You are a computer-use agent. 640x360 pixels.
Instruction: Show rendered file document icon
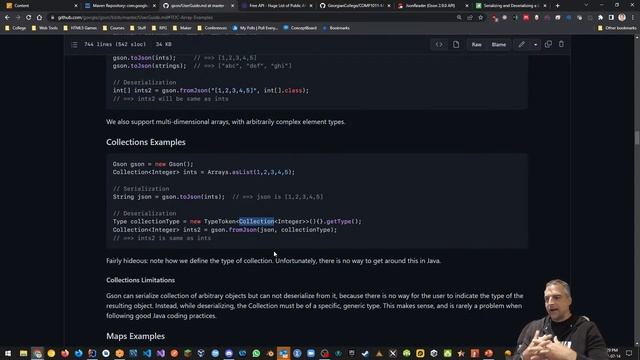point(456,44)
